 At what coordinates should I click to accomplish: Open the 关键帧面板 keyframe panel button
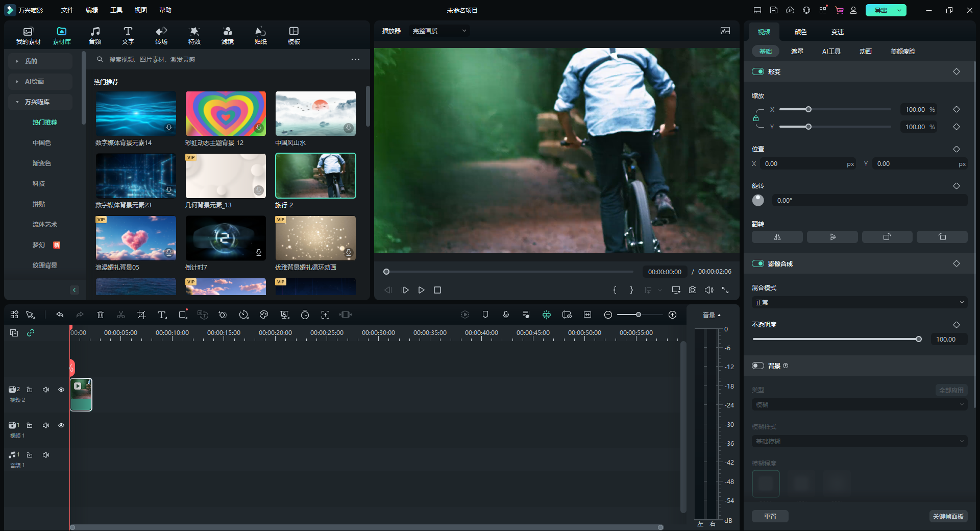[948, 516]
